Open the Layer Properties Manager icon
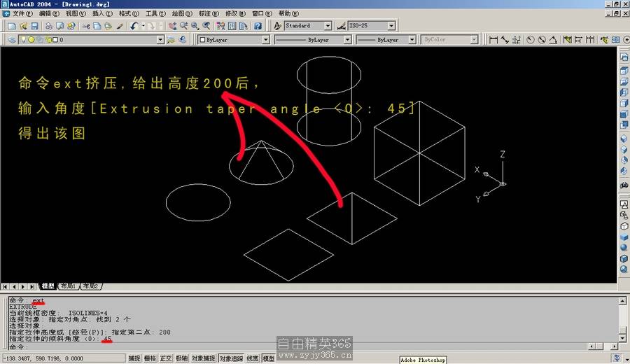The width and height of the screenshot is (630, 364). click(12, 40)
